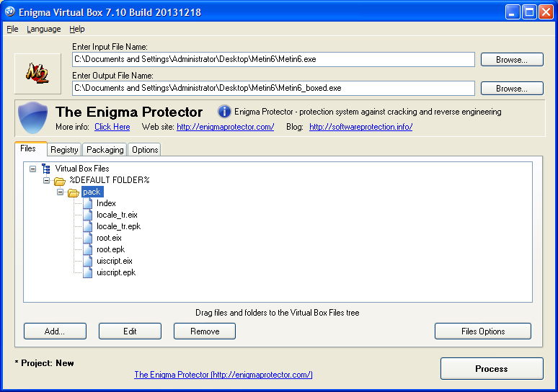
Task: Browse for the output file name
Action: (x=512, y=89)
